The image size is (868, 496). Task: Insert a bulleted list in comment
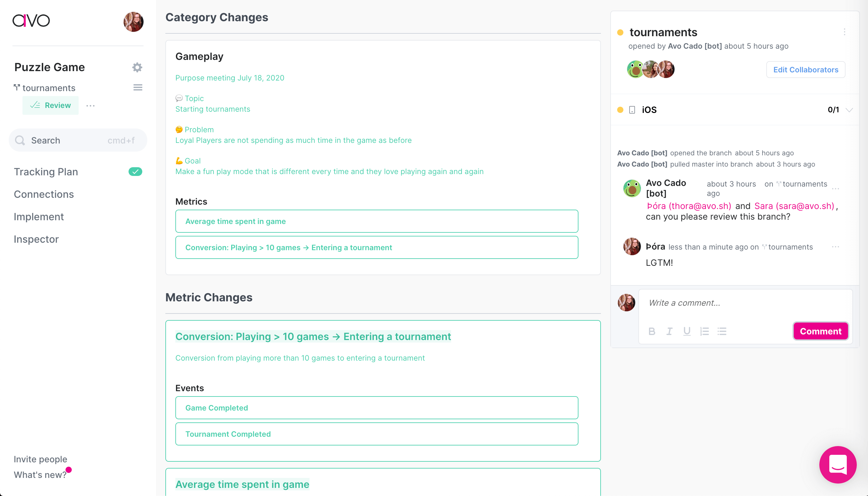pyautogui.click(x=722, y=331)
